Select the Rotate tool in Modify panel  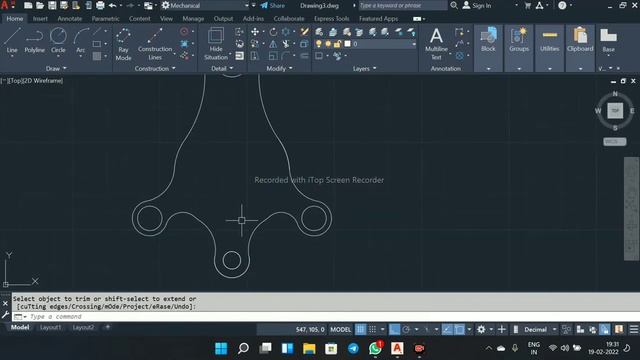[x=273, y=32]
